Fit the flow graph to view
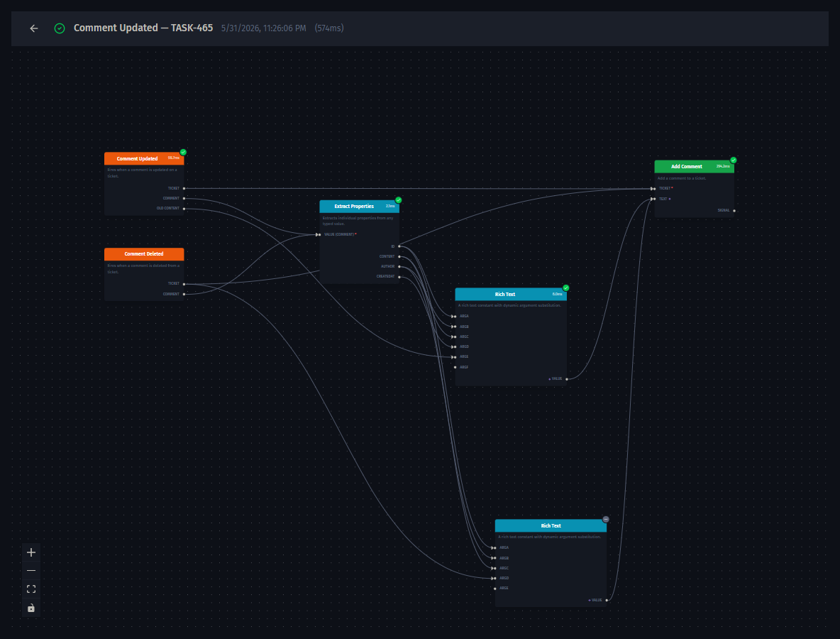Image resolution: width=840 pixels, height=639 pixels. click(31, 589)
